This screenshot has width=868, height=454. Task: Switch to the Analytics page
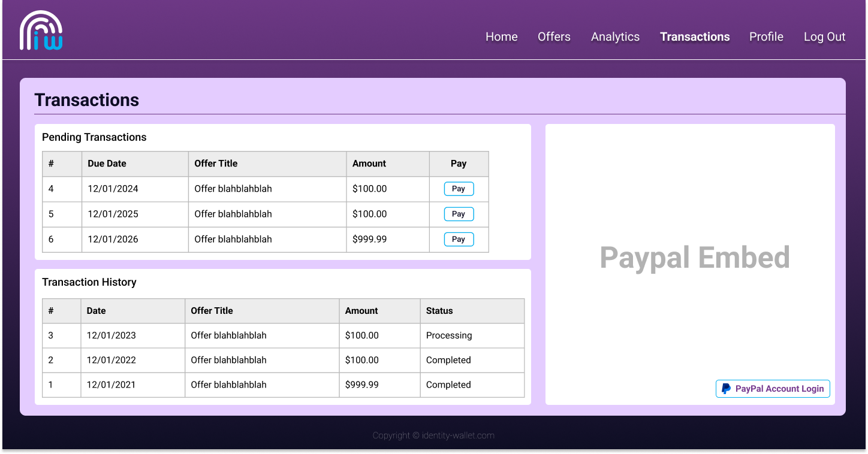(x=615, y=37)
